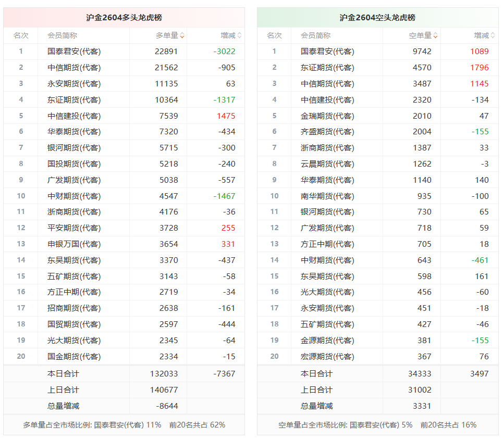Click the short volume 935
504x440 pixels.
[424, 196]
